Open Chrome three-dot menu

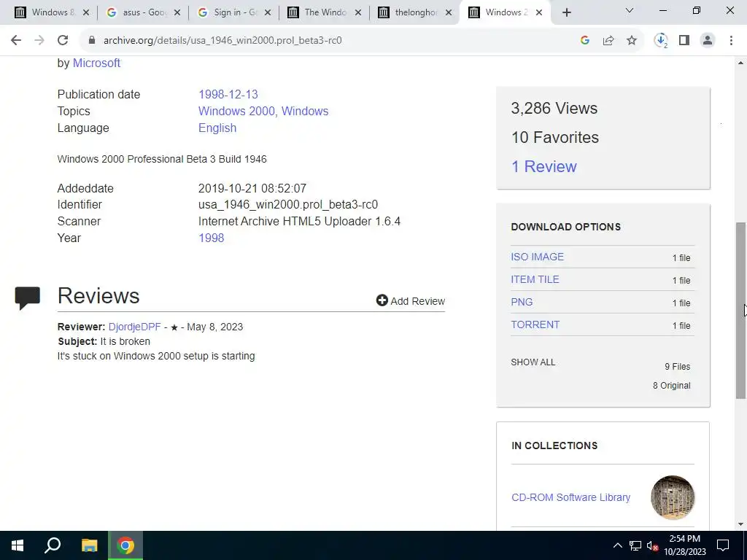coord(731,41)
